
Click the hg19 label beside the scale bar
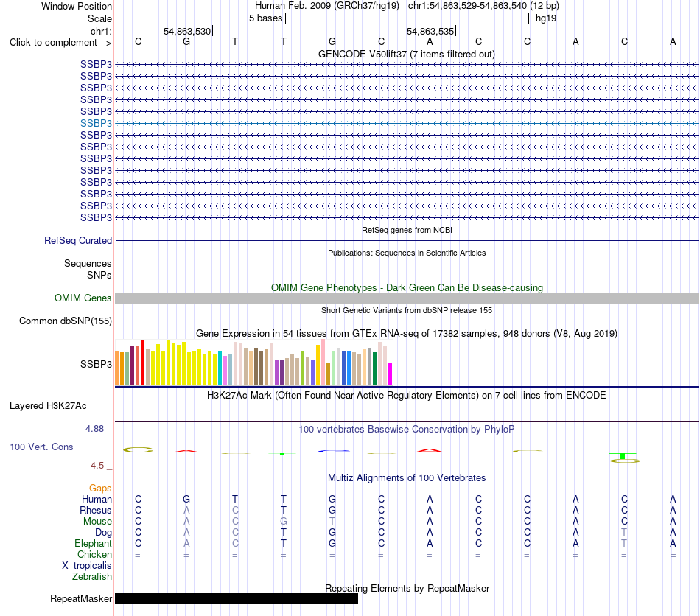[546, 18]
